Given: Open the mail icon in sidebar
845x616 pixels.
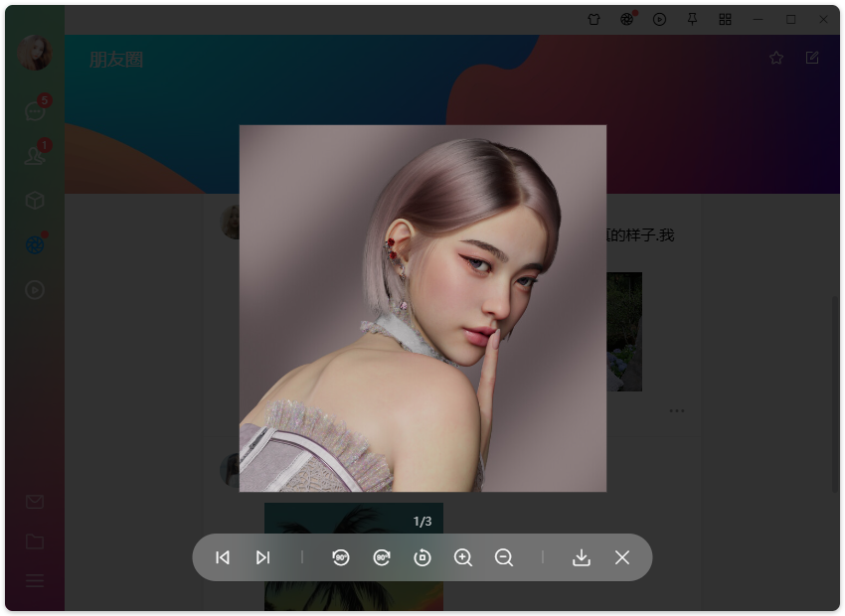Looking at the screenshot, I should click(35, 502).
